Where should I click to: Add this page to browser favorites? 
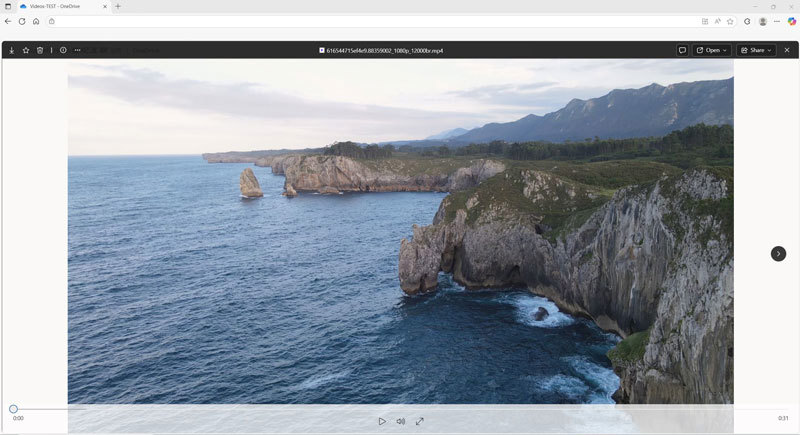730,21
